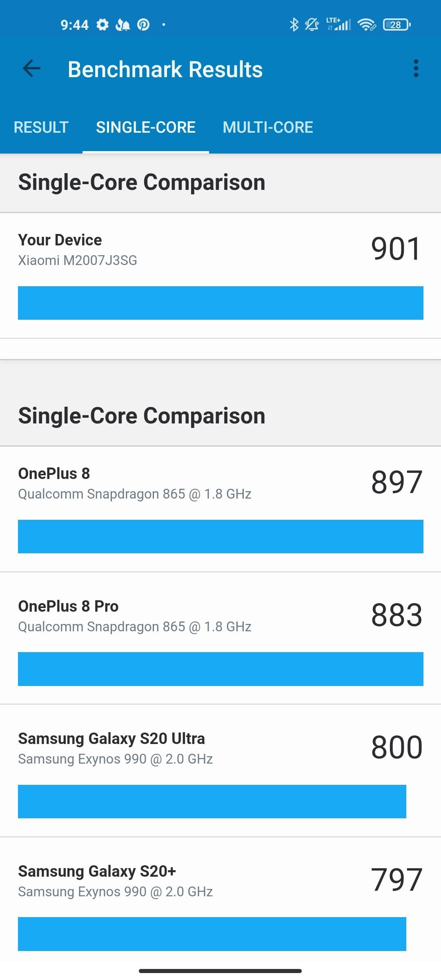Select the SINGLE-CORE tab

coord(146,127)
